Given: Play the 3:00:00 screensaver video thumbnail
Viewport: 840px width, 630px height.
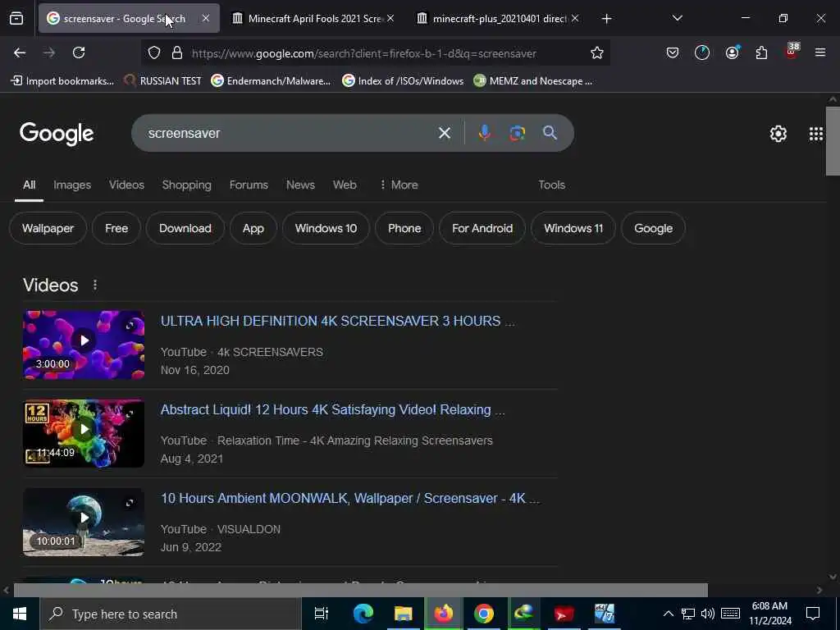Looking at the screenshot, I should [x=84, y=345].
